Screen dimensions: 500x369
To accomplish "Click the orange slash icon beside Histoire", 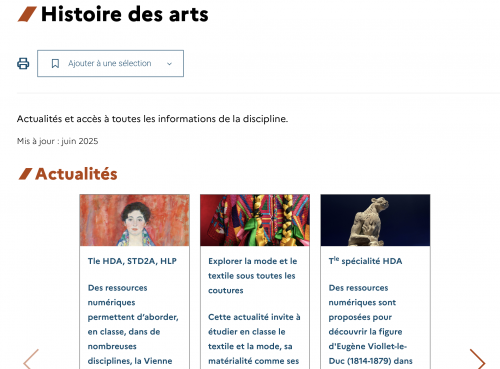I will click(27, 14).
